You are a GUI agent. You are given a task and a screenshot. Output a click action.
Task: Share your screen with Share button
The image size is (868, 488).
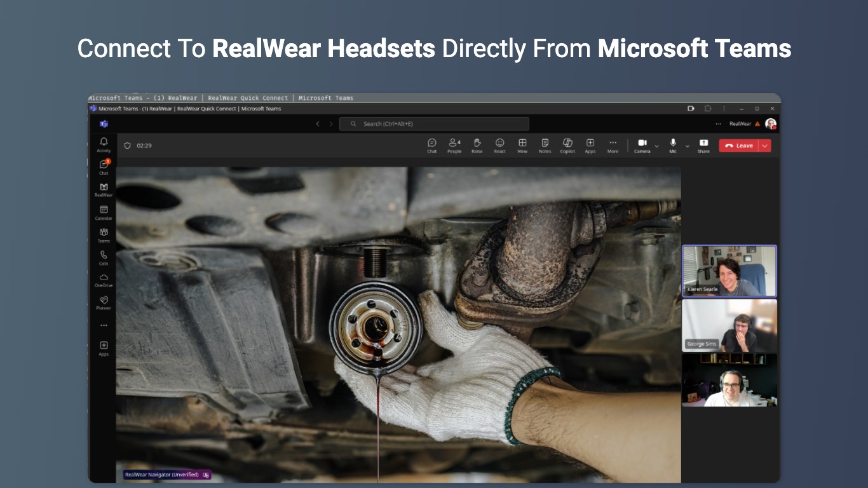coord(703,146)
